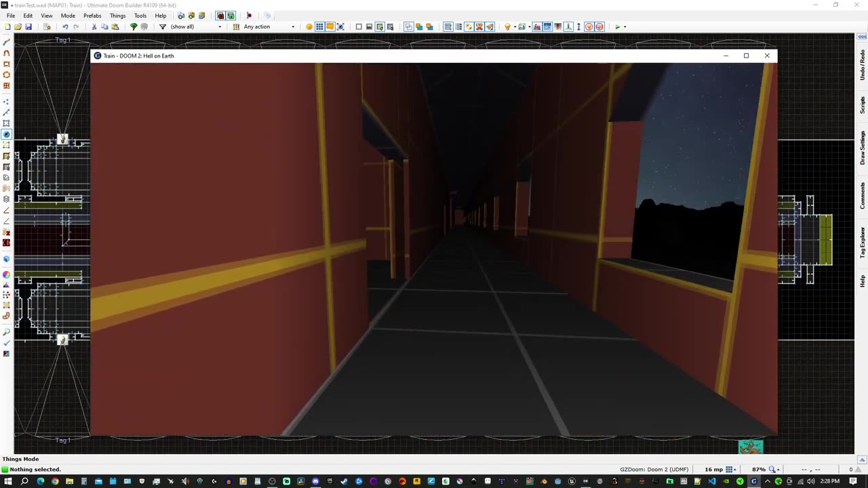Screen dimensions: 868x488
Task: Toggle comment icons speech-bubble button
Action: pos(330,26)
